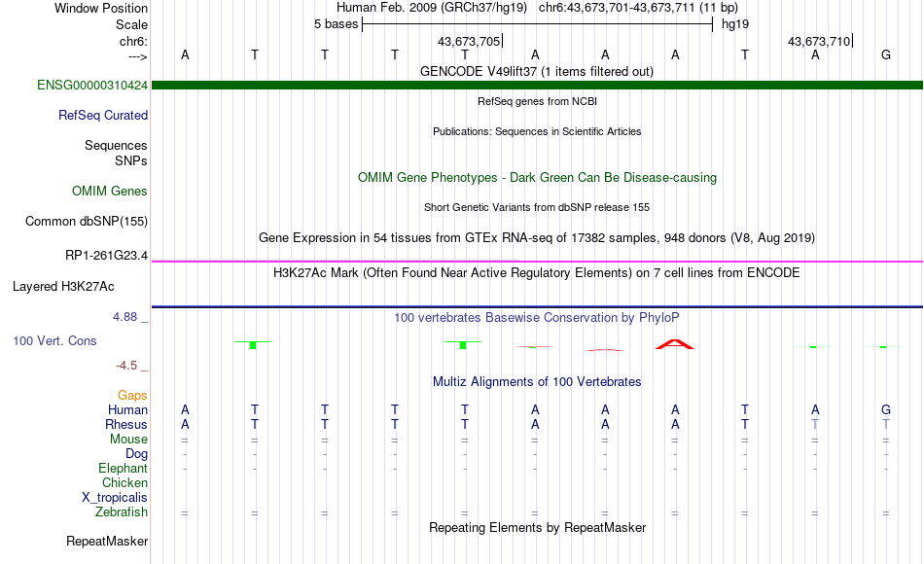
Task: Click the Window Position label
Action: [101, 8]
